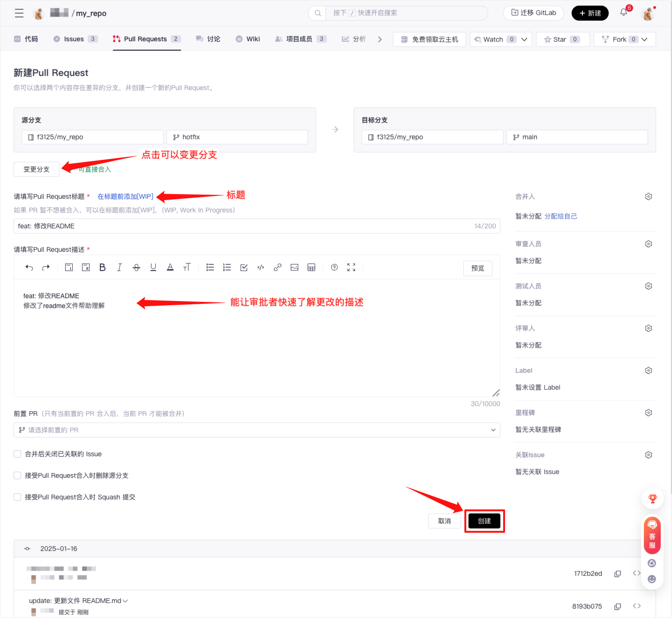Click the insert link icon in editor
This screenshot has width=672, height=618.
278,267
